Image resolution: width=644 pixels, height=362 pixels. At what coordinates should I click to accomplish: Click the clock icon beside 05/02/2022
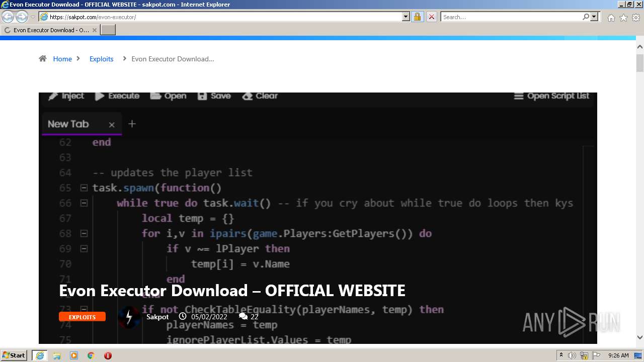tap(183, 317)
